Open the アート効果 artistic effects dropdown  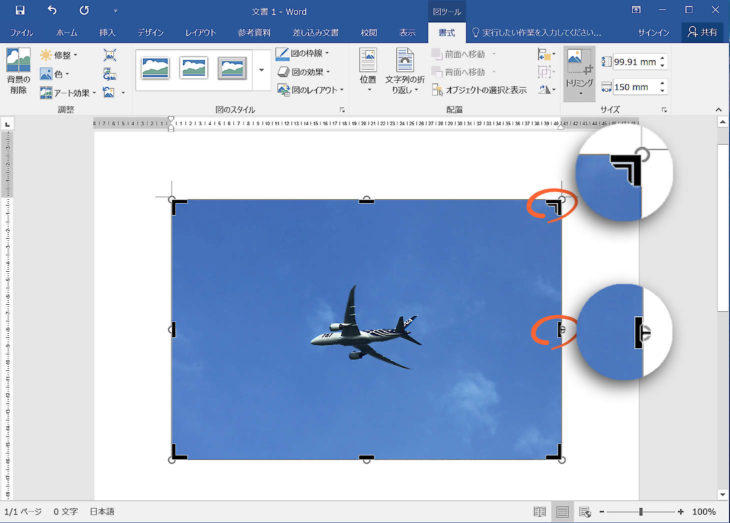(68, 92)
